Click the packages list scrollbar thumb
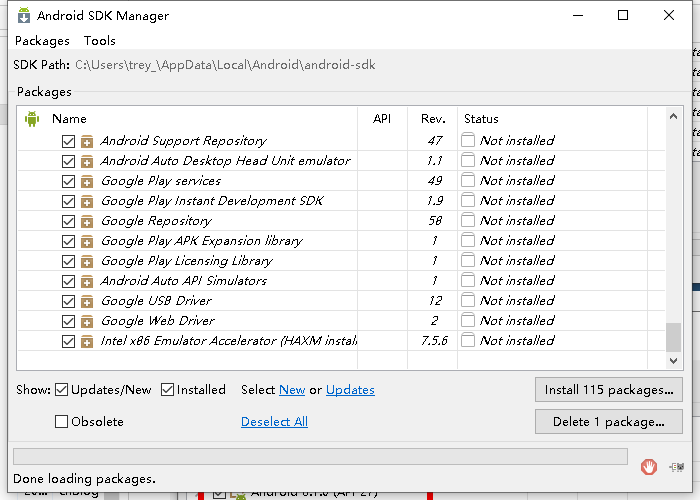 (x=673, y=338)
